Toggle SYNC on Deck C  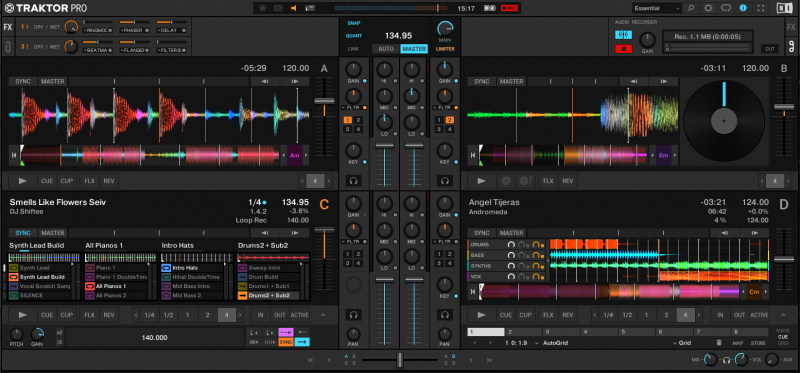click(22, 233)
